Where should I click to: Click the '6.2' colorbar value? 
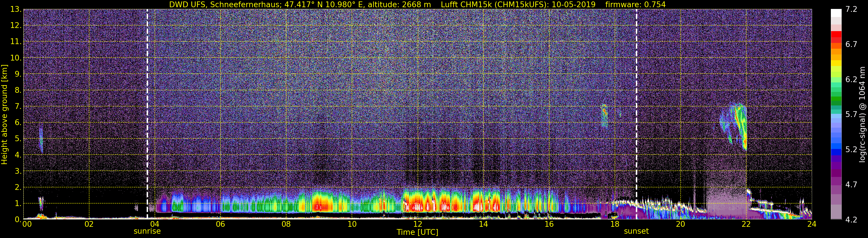pyautogui.click(x=851, y=79)
